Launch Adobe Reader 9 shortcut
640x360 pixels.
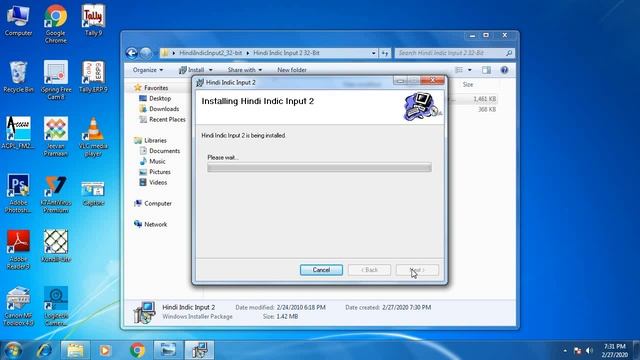18,250
